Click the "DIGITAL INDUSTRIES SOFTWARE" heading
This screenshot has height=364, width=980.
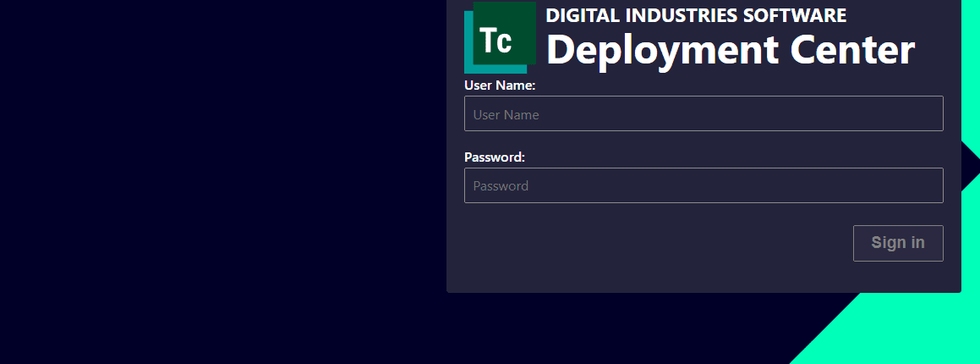pos(696,15)
